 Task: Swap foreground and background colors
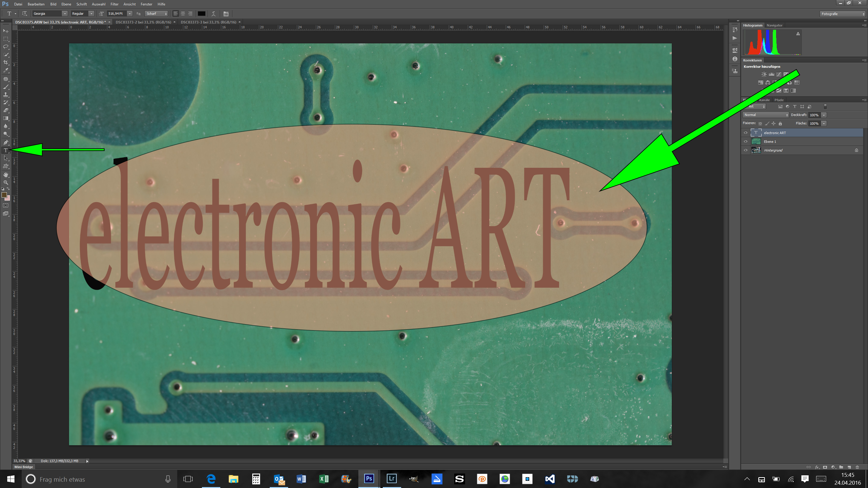8,189
